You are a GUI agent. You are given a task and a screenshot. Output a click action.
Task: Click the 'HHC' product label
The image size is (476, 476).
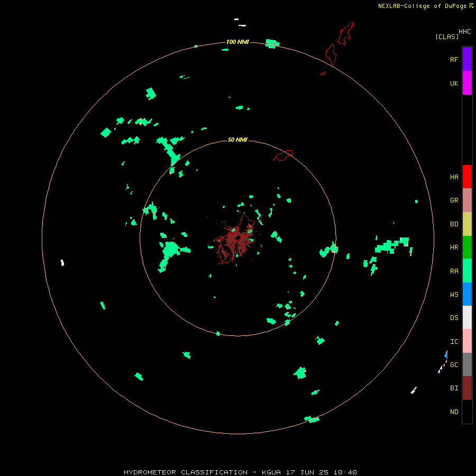click(465, 32)
